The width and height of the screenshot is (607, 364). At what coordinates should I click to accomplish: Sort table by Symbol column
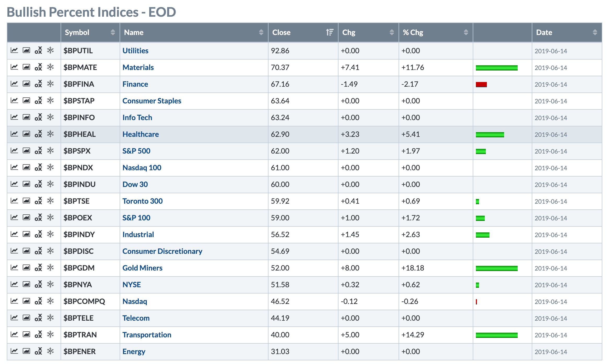pos(113,32)
